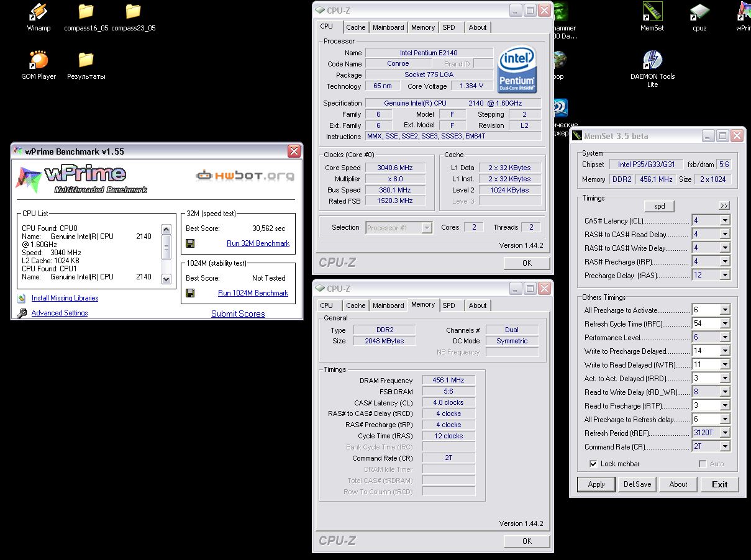This screenshot has height=560, width=751.
Task: Click the title bar icon of the lower CPU-Z window
Action: tap(320, 288)
